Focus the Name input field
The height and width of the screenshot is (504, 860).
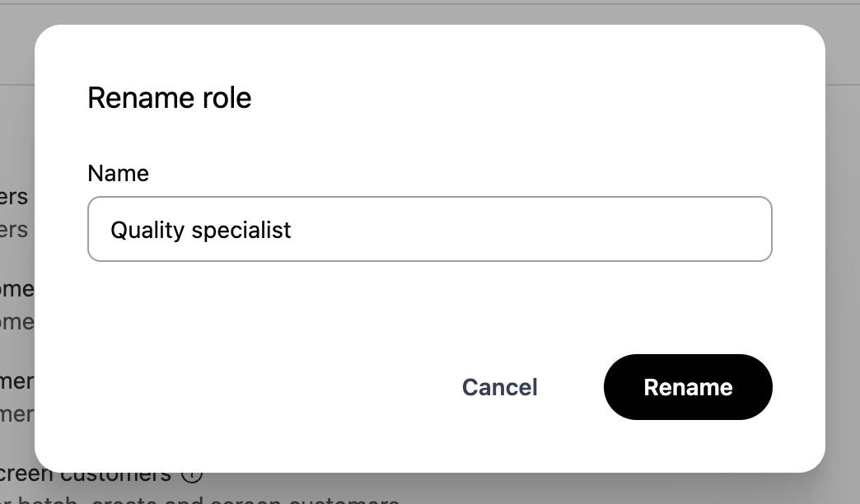pyautogui.click(x=428, y=229)
